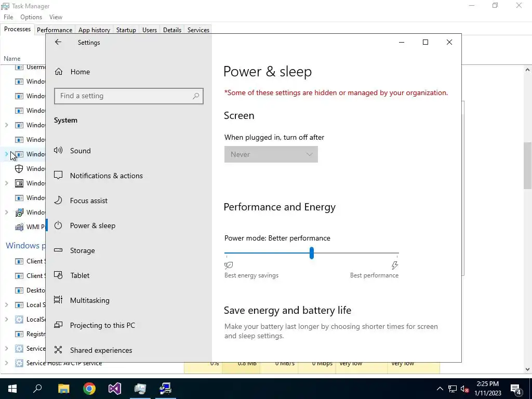Screen dimensions: 532x399
Task: Switch to the Services tab
Action: coord(198,30)
